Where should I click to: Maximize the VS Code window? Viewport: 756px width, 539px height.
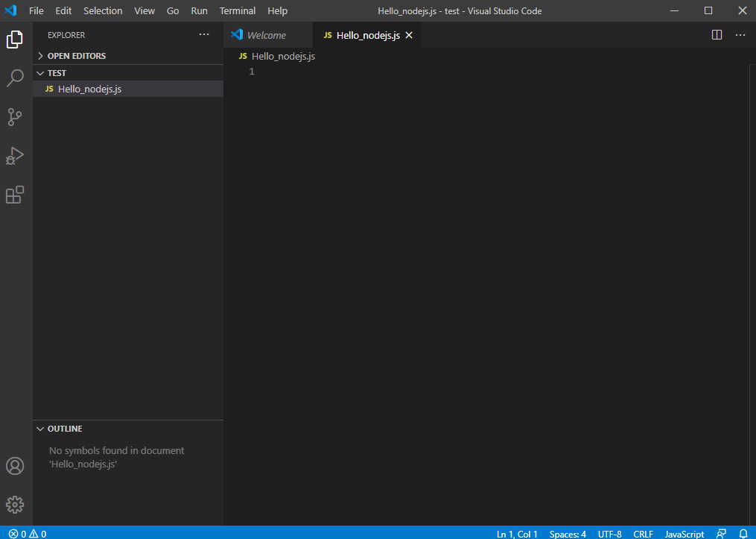[708, 10]
